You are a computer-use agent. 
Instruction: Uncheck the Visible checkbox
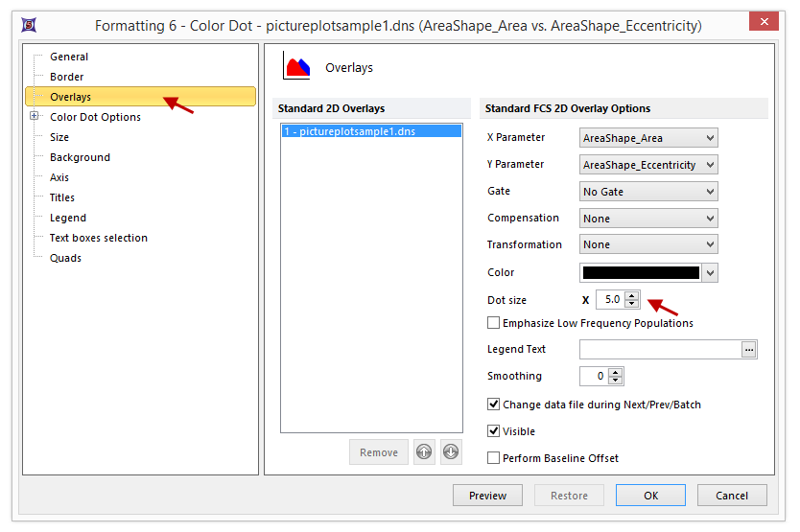coord(494,431)
